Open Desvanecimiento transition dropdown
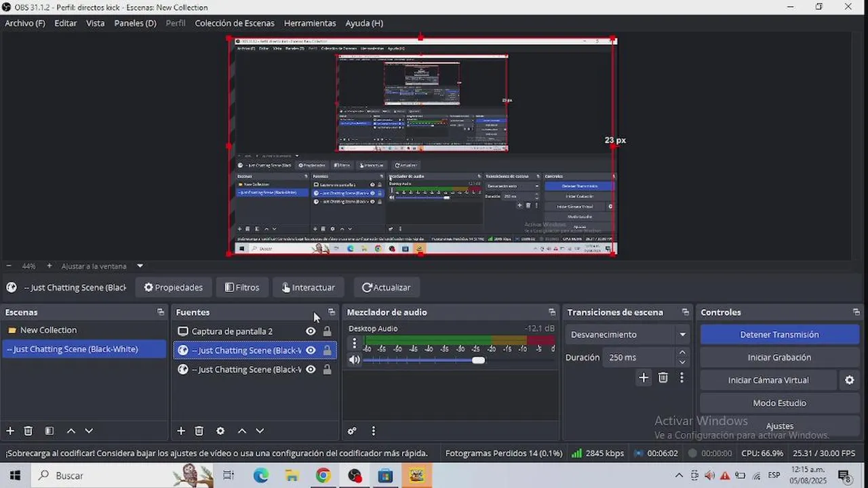Image resolution: width=868 pixels, height=488 pixels. coord(629,335)
